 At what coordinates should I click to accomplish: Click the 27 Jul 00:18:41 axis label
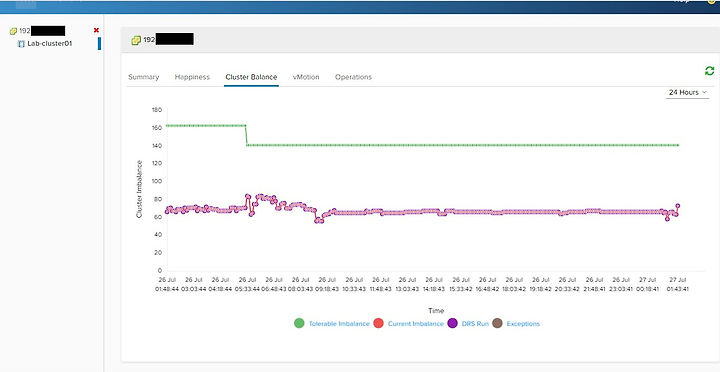[x=647, y=284]
